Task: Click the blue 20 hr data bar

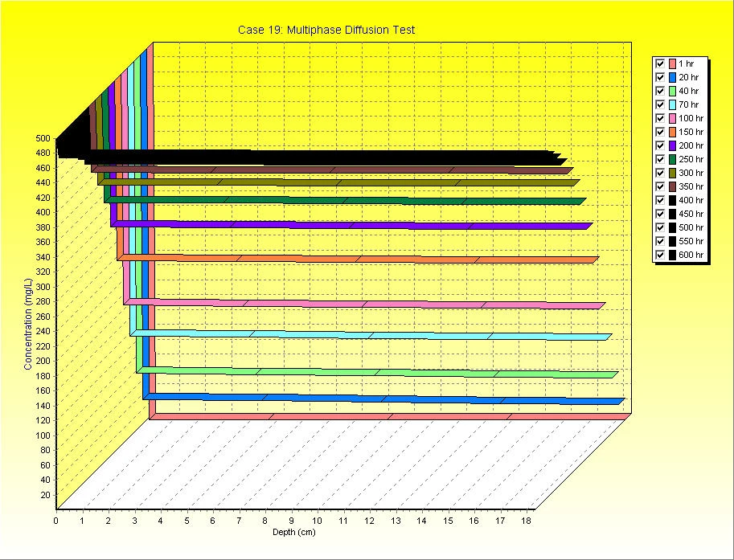Action: 383,399
